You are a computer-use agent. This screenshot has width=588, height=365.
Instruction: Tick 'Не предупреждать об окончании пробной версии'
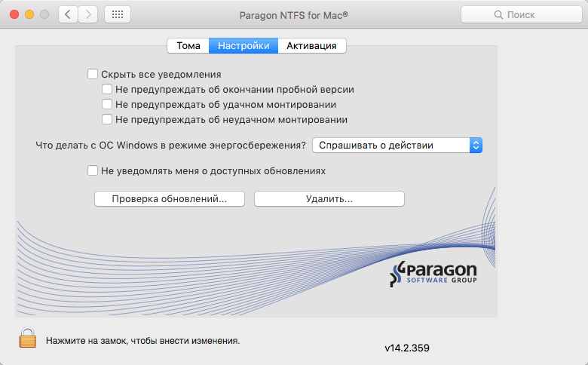pos(107,89)
